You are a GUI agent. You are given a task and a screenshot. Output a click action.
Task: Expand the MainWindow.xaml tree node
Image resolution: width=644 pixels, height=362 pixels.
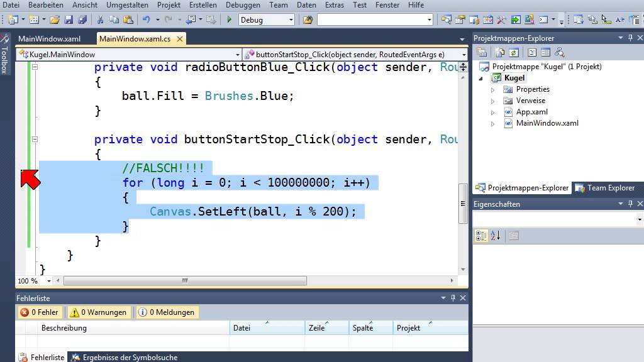[x=493, y=124]
